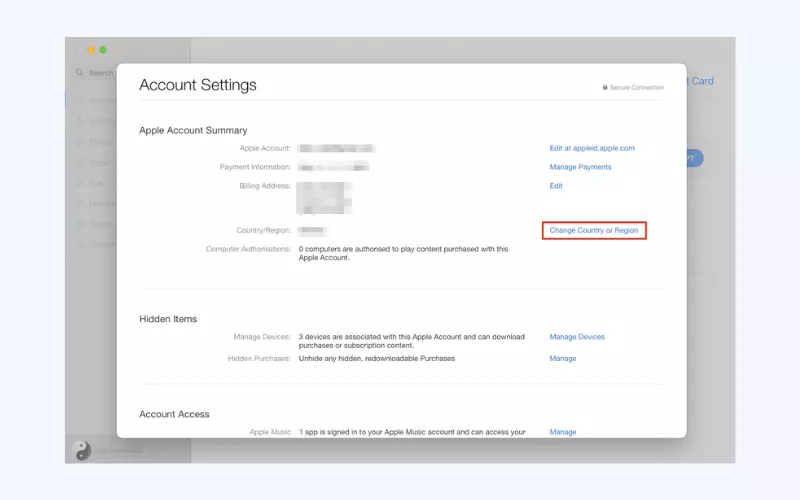This screenshot has height=500, width=800.
Task: Open the Manage Devices link
Action: pos(577,337)
